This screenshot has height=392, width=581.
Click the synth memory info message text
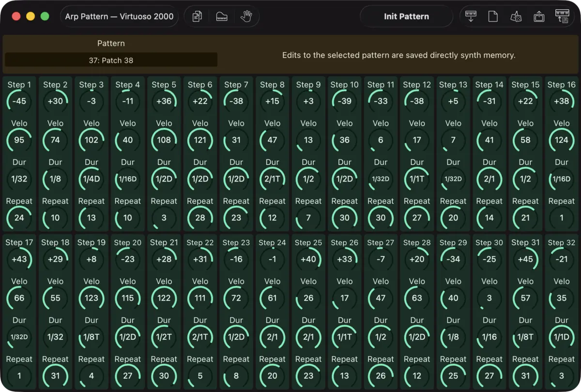(399, 56)
